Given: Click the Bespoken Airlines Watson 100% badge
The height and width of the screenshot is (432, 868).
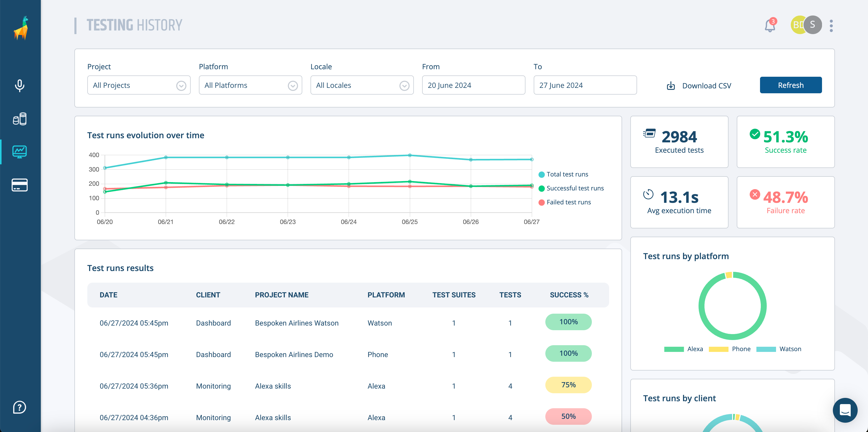Looking at the screenshot, I should [x=568, y=322].
